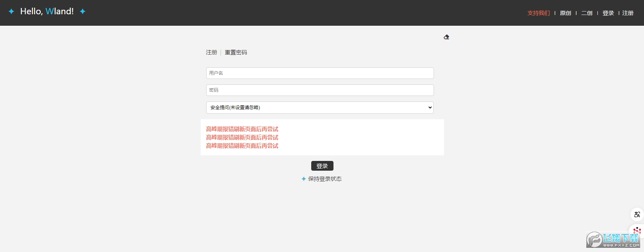Image resolution: width=644 pixels, height=252 pixels.
Task: Click the arrow on the 安全提问 select box
Action: (430, 107)
